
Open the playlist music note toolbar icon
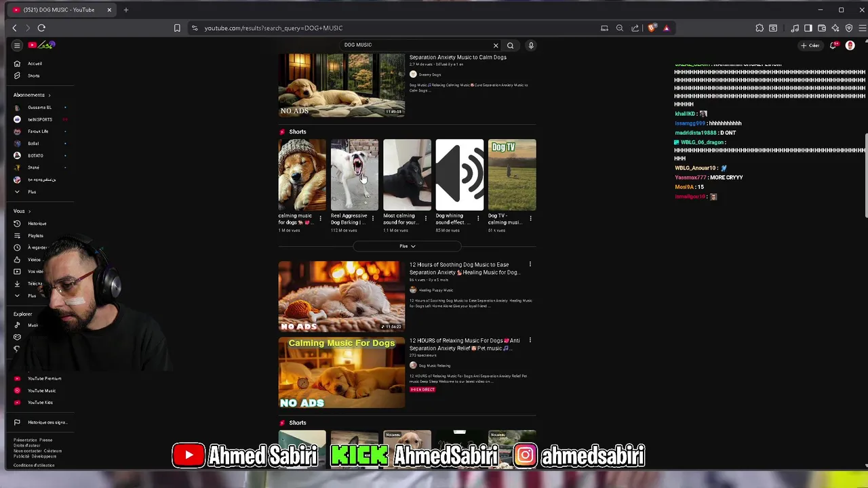coord(795,28)
